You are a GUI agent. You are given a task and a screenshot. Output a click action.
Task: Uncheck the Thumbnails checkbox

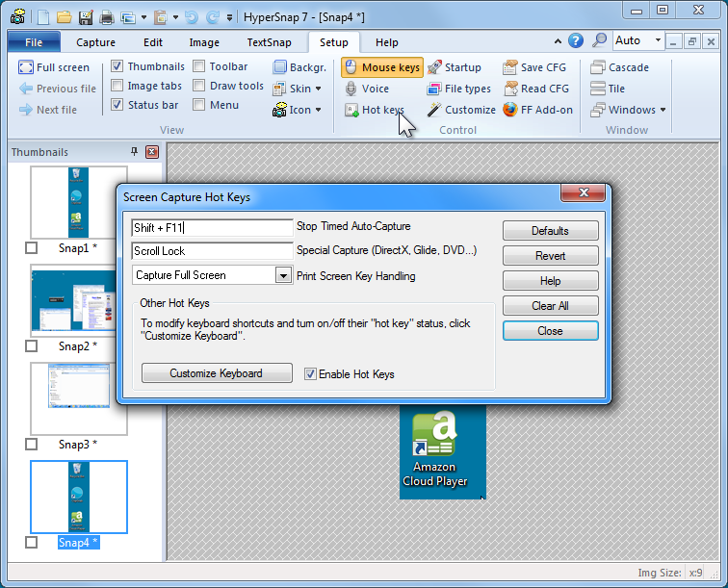coord(117,67)
